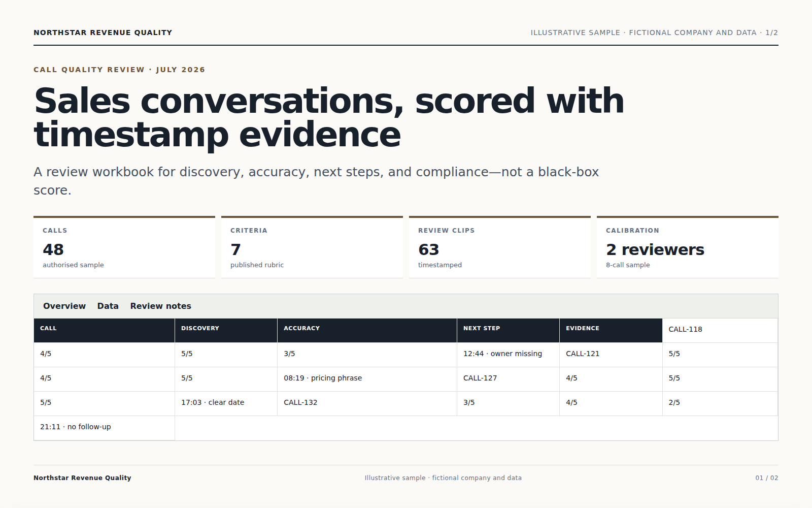Click the '12:44 · owner missing' evidence cell
The image size is (812, 508).
pos(508,355)
